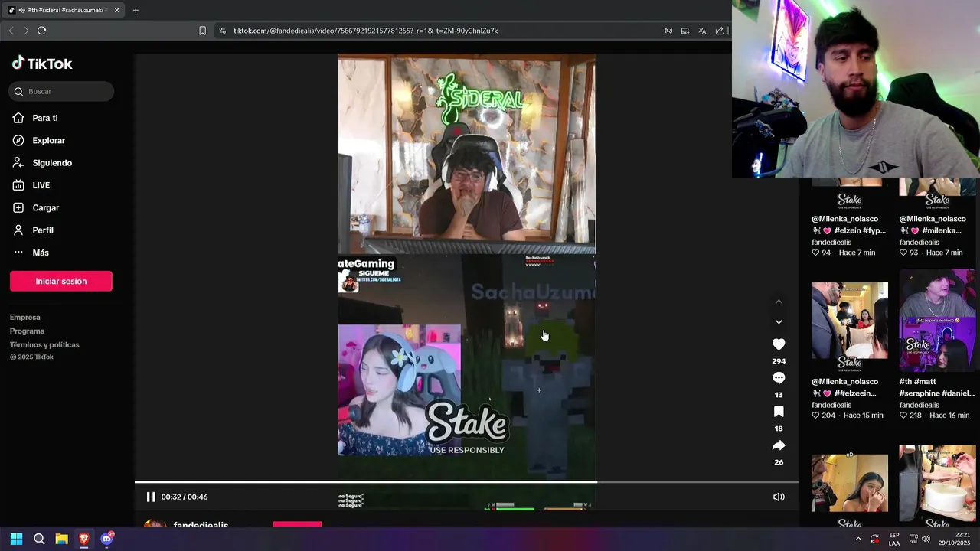Click the translate page icon
Viewport: 980px width, 551px height.
702,31
